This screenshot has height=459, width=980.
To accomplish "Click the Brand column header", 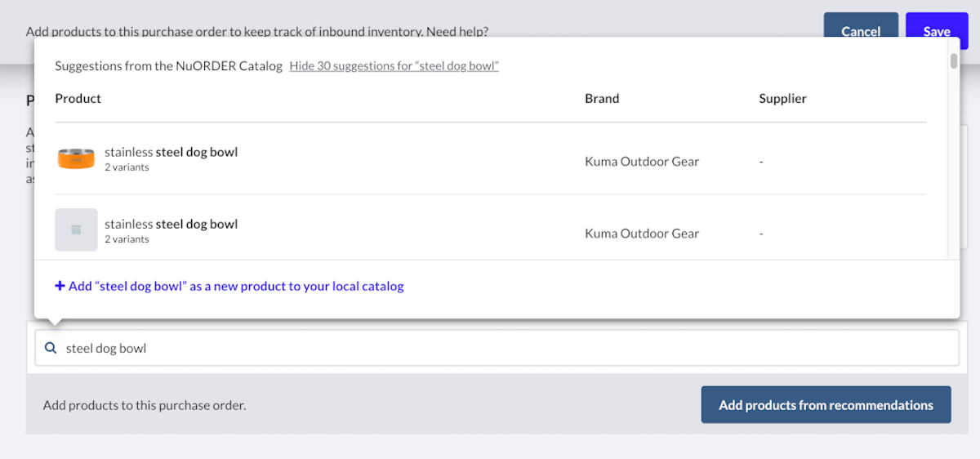I will [x=602, y=99].
